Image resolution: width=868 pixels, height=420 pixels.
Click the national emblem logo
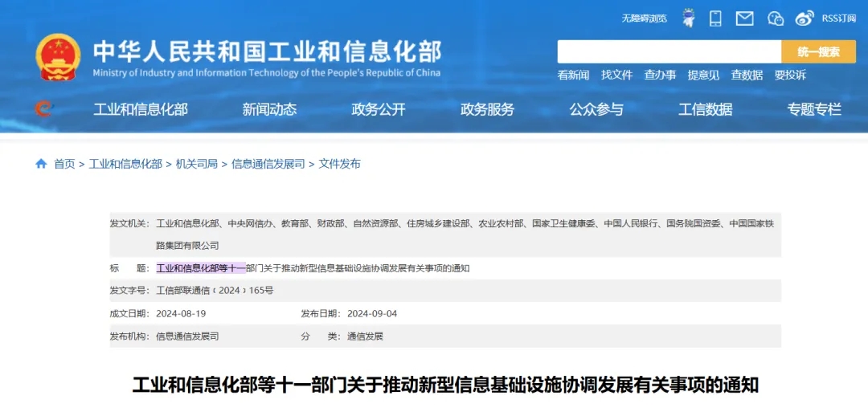58,58
